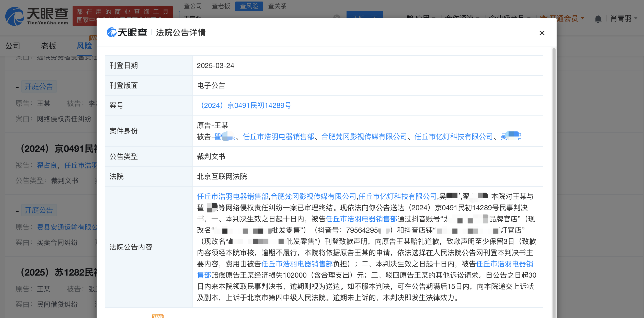Click the 电子公告 edition value

coord(211,85)
